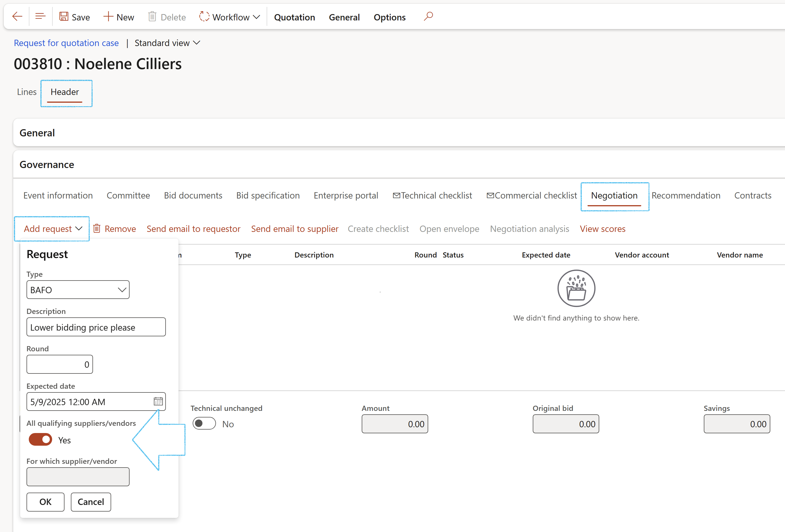Click the Original bid field
785x532 pixels.
(566, 424)
